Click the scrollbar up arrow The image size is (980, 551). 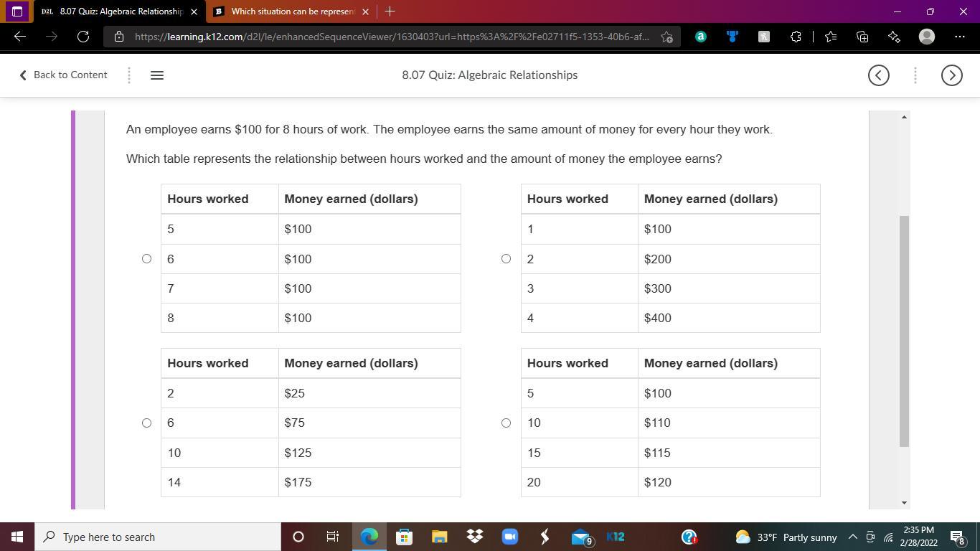coord(904,116)
